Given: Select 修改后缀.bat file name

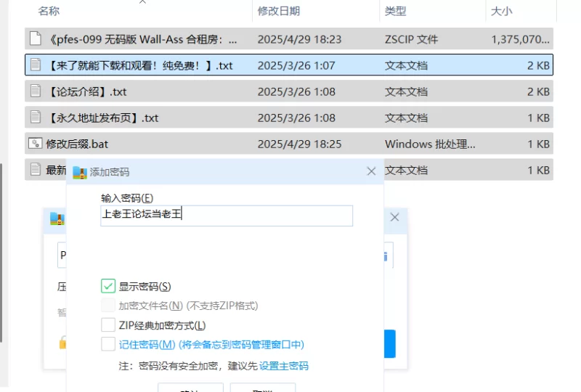Looking at the screenshot, I should 77,144.
